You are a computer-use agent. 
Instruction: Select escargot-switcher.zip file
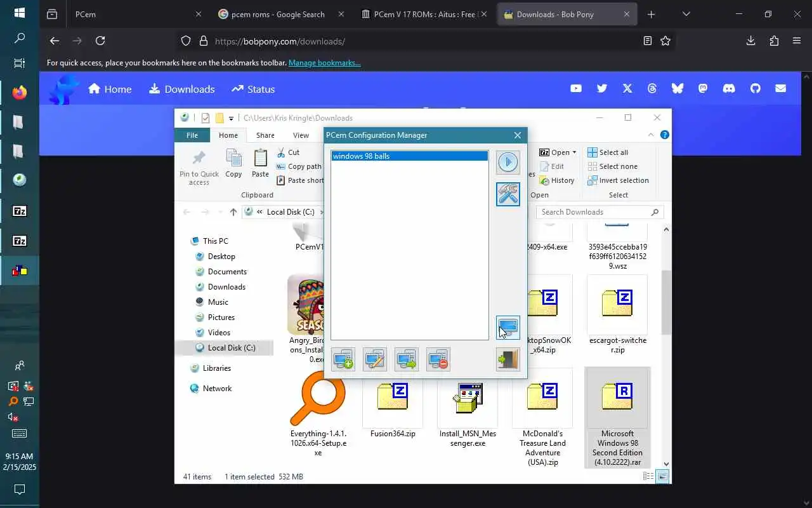coord(617,314)
